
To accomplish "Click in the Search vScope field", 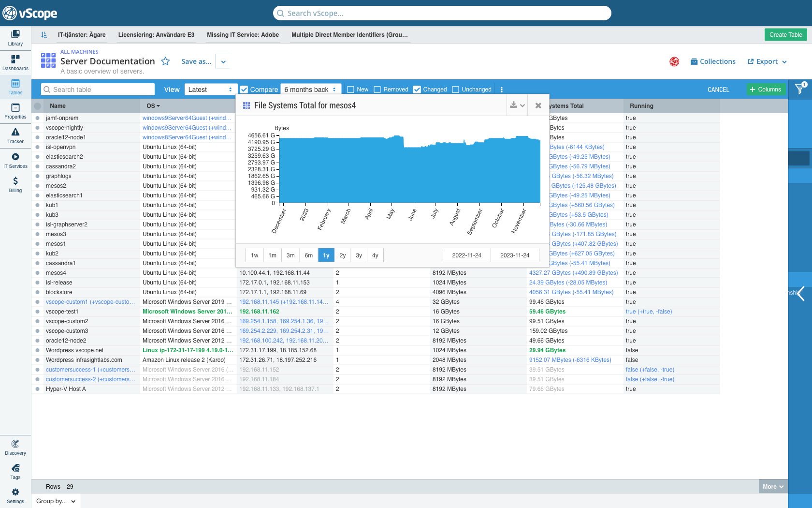I will [442, 13].
